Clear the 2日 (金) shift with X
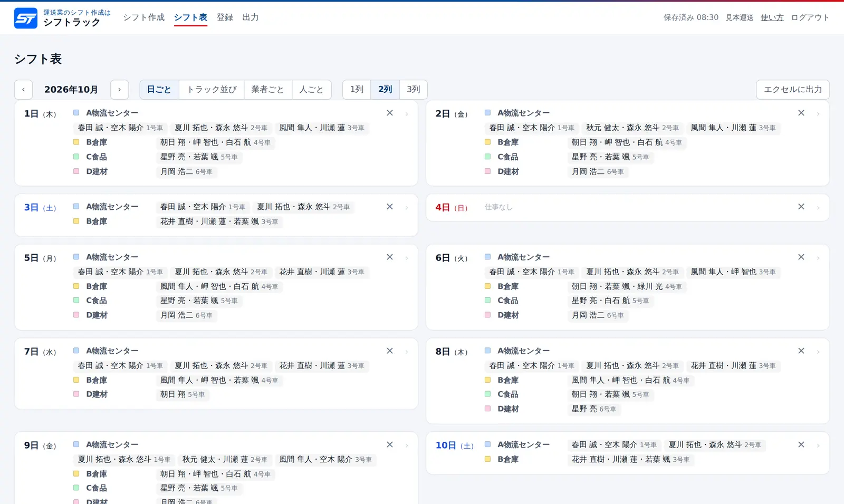This screenshot has height=504, width=844. [801, 113]
